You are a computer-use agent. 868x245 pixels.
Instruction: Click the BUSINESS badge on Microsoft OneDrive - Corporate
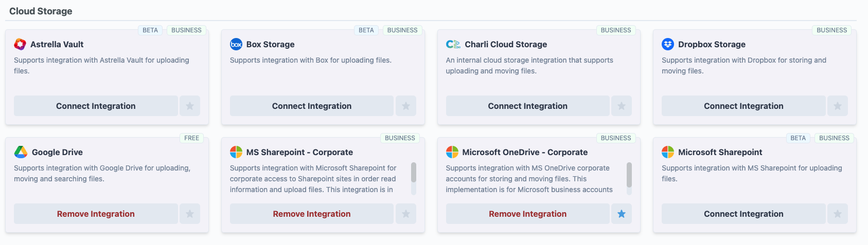(616, 138)
